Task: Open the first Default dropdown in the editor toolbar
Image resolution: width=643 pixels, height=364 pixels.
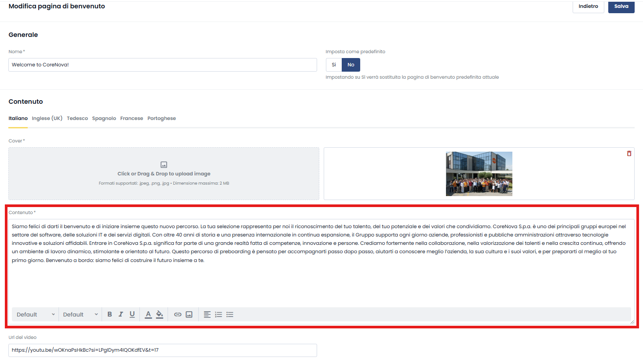Action: 36,314
